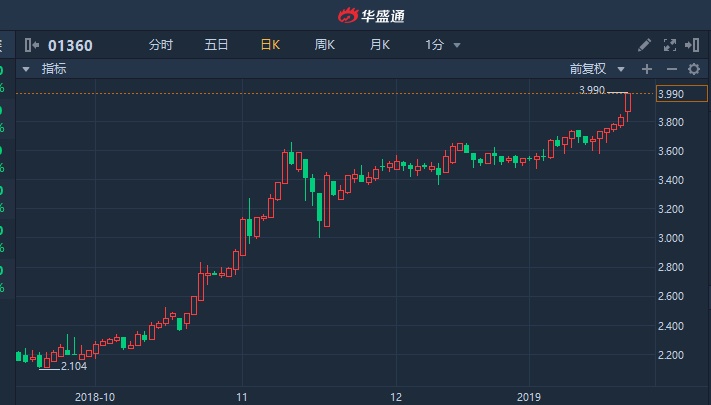Open the 前复权 adjustment dropdown
The width and height of the screenshot is (711, 405).
tap(597, 69)
